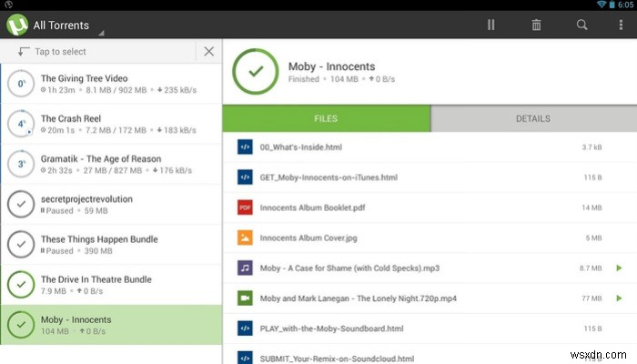Click notification icon in status bar

[8, 5]
